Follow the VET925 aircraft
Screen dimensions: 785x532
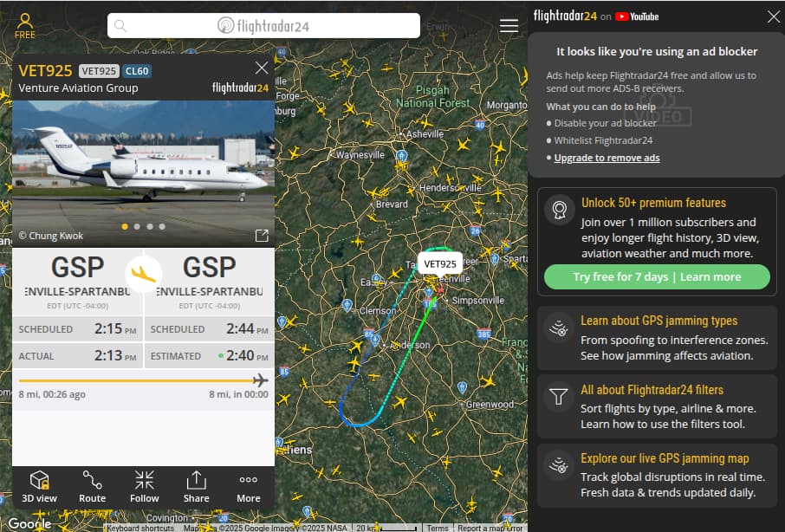pyautogui.click(x=144, y=486)
